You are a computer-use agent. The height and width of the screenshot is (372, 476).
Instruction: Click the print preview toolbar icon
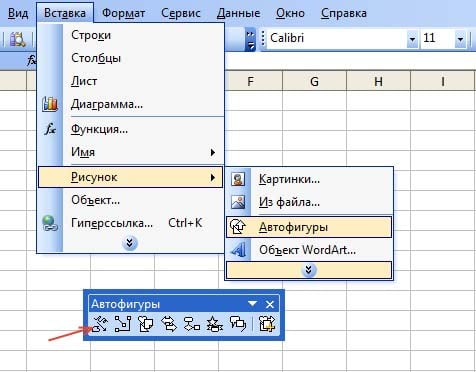(17, 39)
